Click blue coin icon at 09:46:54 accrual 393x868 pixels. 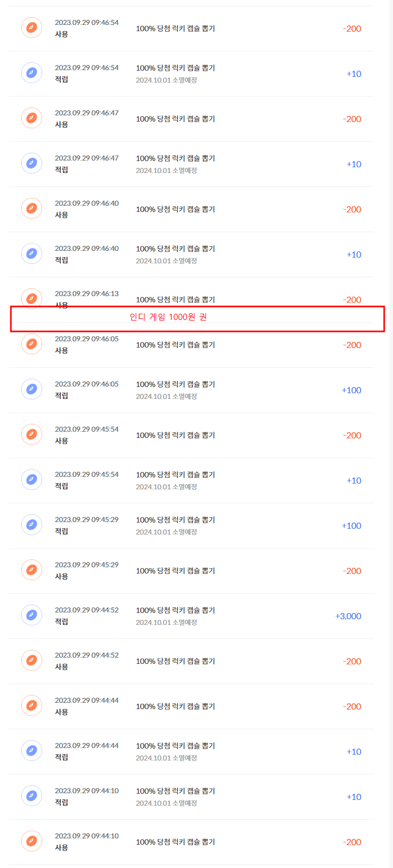coord(31,73)
